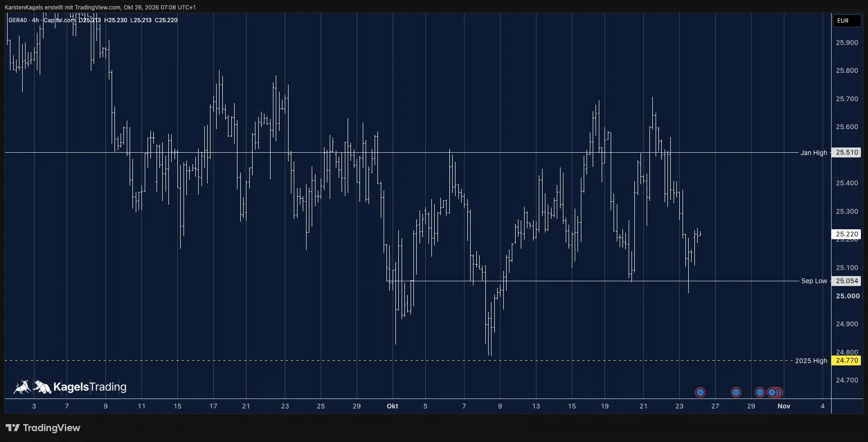Click the 25.800 price axis label
This screenshot has height=442, width=868.
[847, 70]
